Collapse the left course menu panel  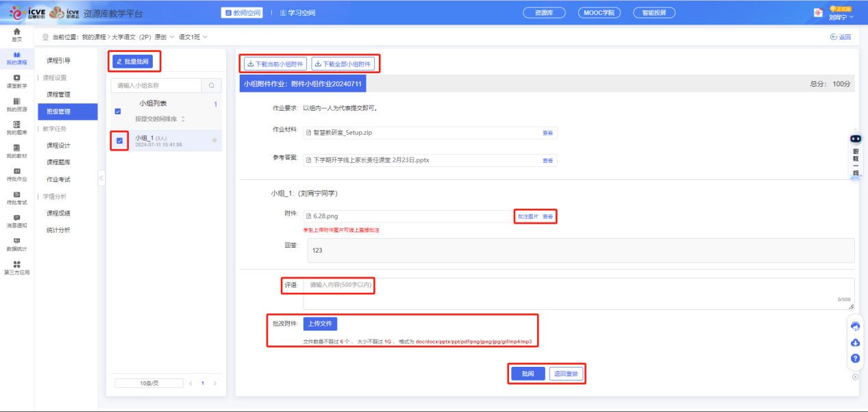[101, 178]
